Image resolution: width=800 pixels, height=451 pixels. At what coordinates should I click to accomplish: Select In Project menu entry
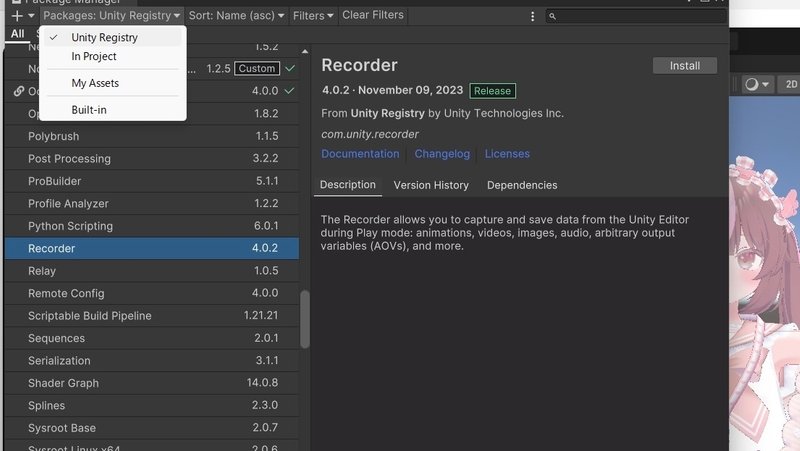pyautogui.click(x=113, y=56)
